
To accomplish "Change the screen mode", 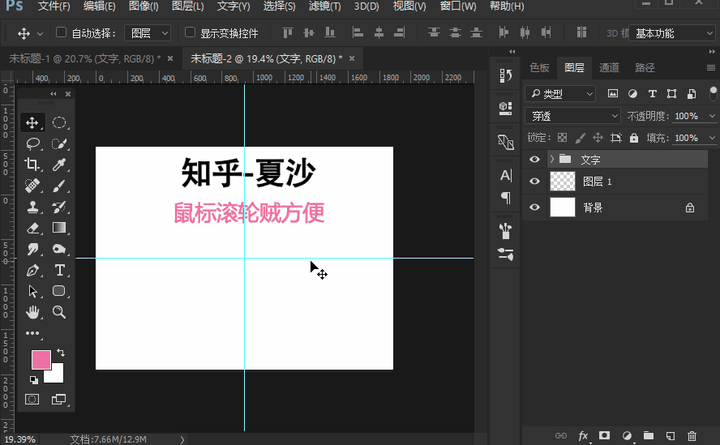I will (x=59, y=399).
